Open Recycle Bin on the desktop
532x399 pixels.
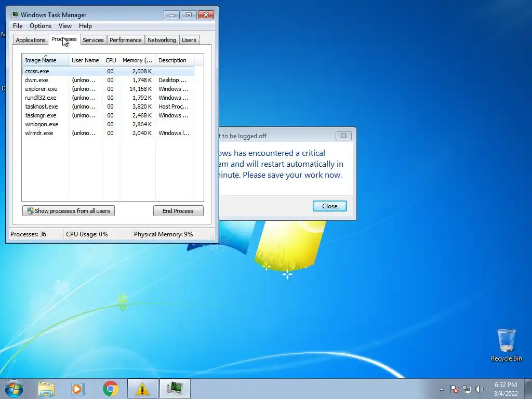click(506, 345)
